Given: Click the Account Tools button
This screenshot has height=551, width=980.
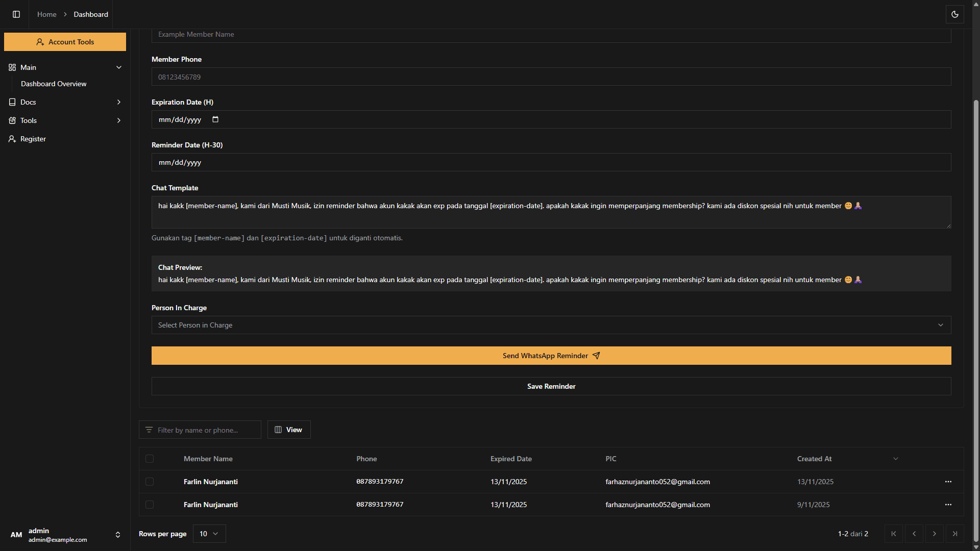Looking at the screenshot, I should [x=65, y=42].
